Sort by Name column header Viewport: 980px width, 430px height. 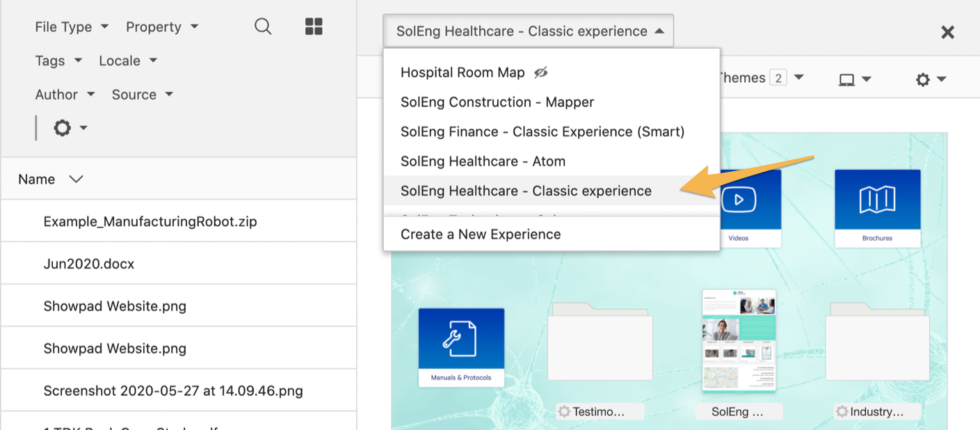click(51, 180)
